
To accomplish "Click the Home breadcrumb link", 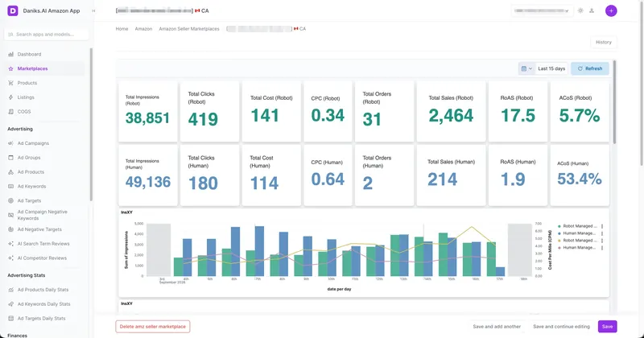I will (122, 29).
